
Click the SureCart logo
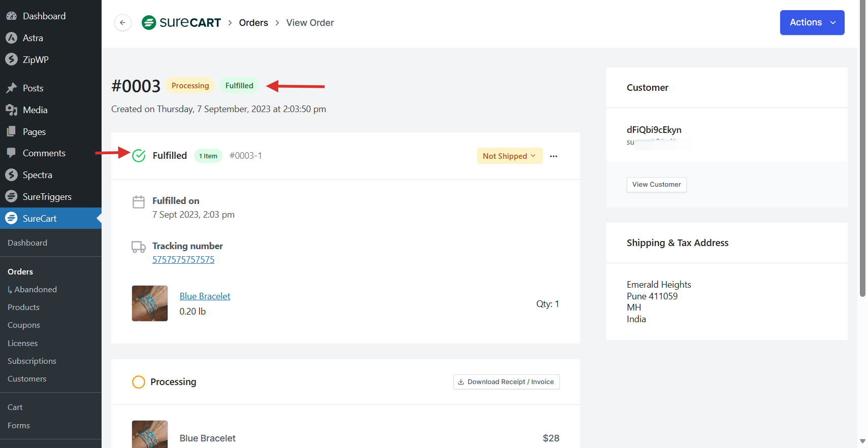[x=181, y=23]
